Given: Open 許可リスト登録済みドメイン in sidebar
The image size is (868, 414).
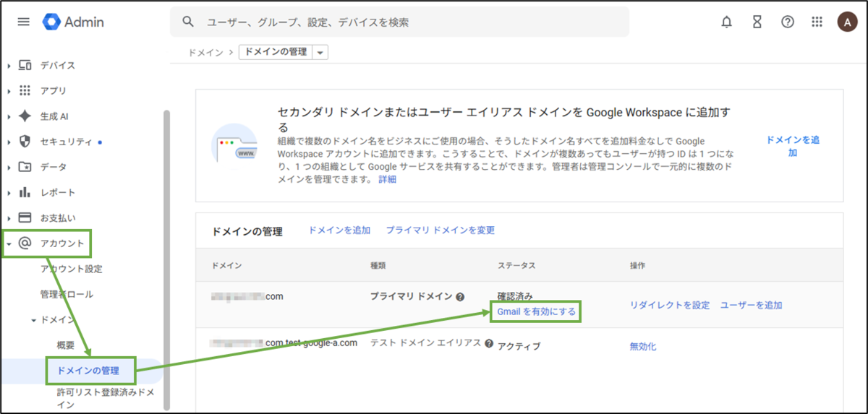Looking at the screenshot, I should pos(106,398).
